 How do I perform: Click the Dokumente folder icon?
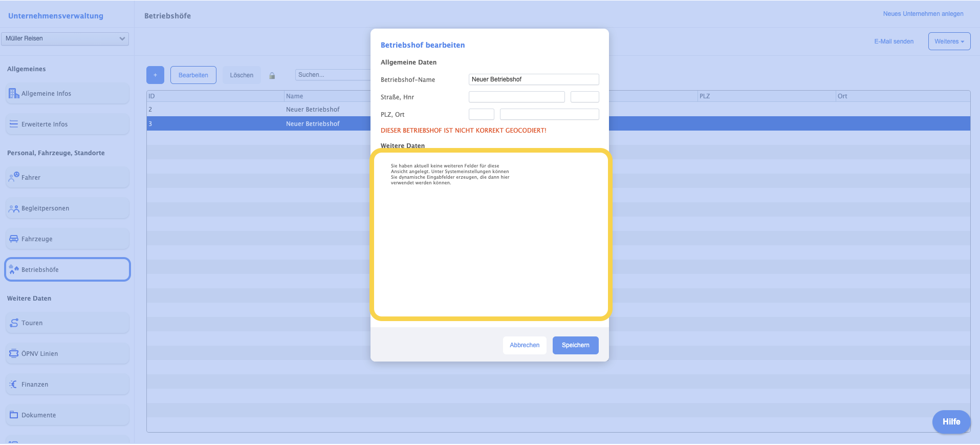[14, 415]
